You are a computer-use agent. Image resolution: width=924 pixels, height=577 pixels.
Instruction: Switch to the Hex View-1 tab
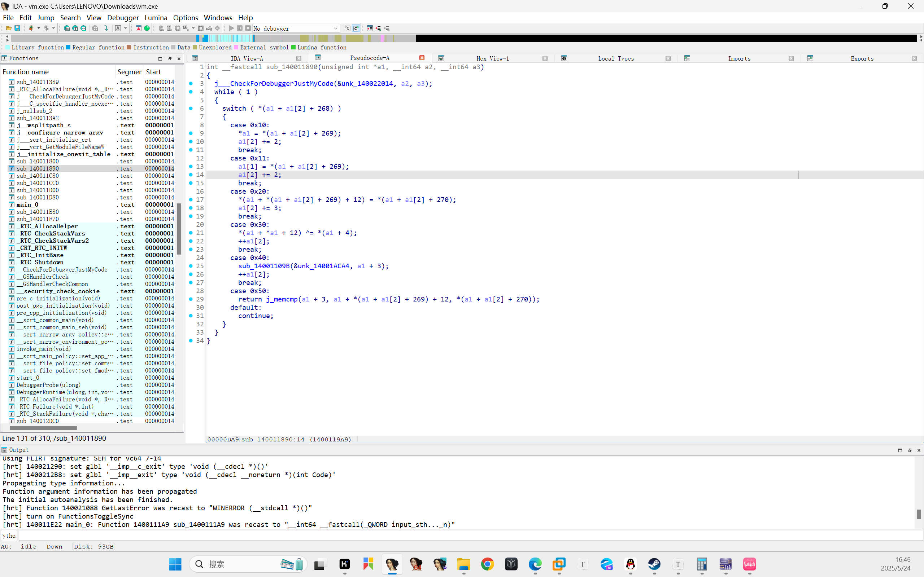[x=492, y=58]
